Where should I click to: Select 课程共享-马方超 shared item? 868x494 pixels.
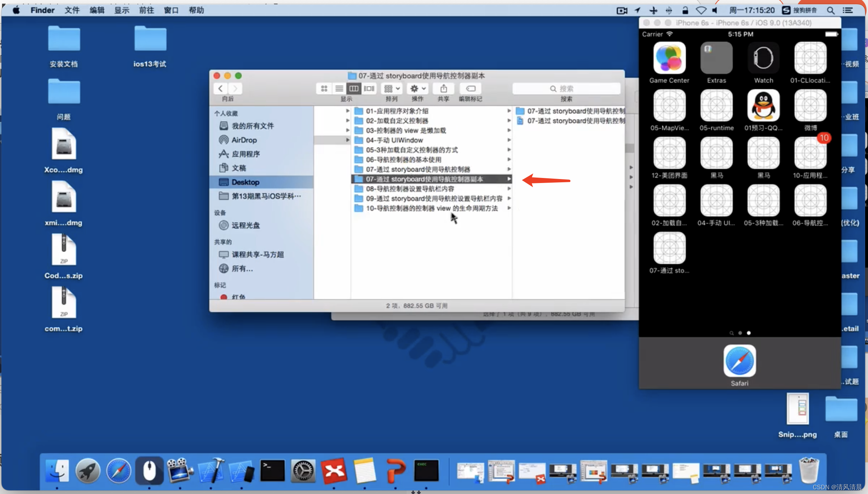pyautogui.click(x=261, y=255)
